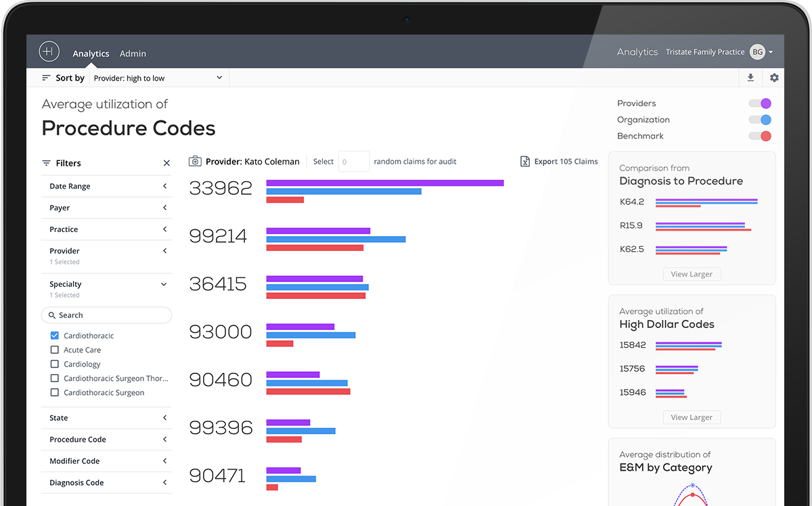Select the Analytics tab

tap(91, 53)
